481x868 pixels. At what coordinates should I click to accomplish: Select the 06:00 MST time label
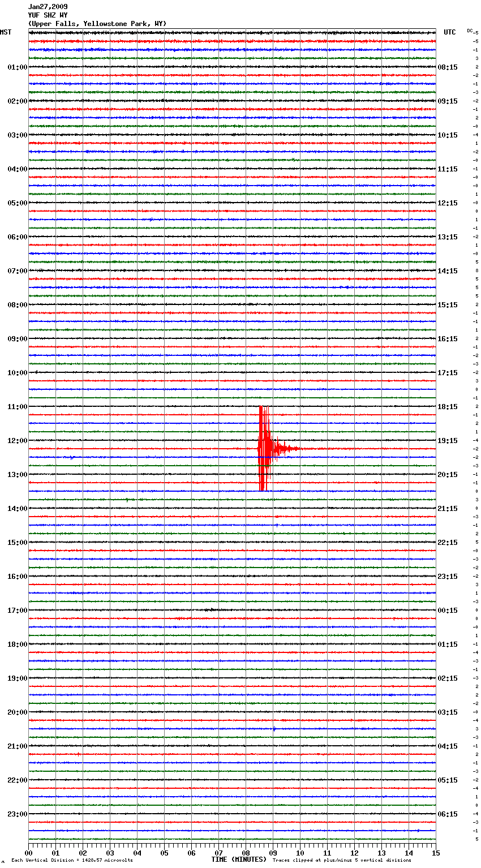pos(18,237)
